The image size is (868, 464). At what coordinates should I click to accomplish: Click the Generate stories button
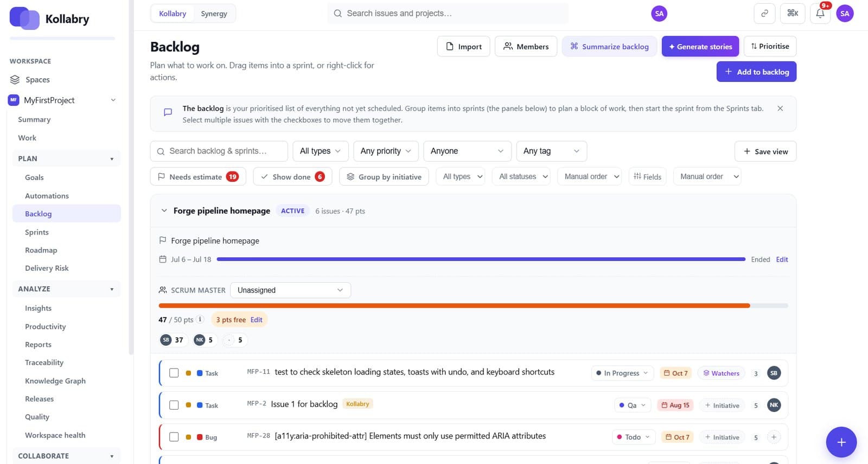[700, 47]
